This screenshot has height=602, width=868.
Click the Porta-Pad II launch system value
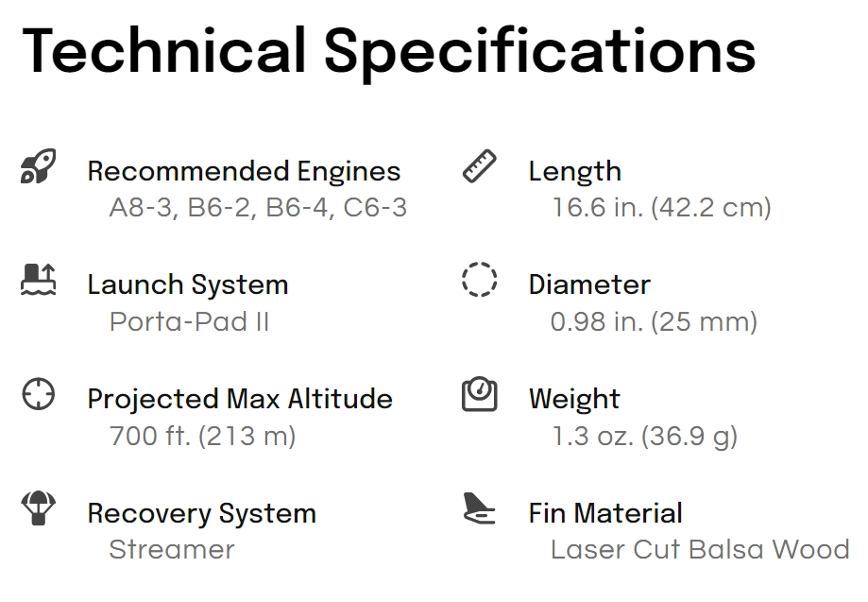(189, 321)
